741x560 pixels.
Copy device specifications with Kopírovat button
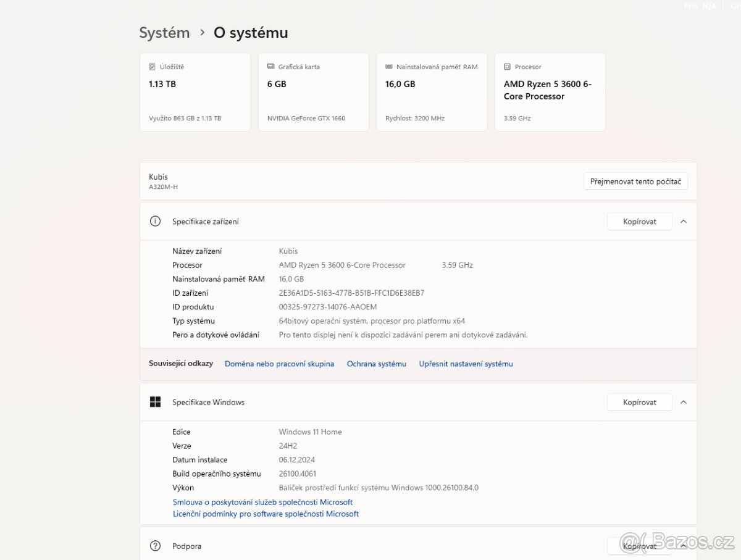tap(639, 221)
